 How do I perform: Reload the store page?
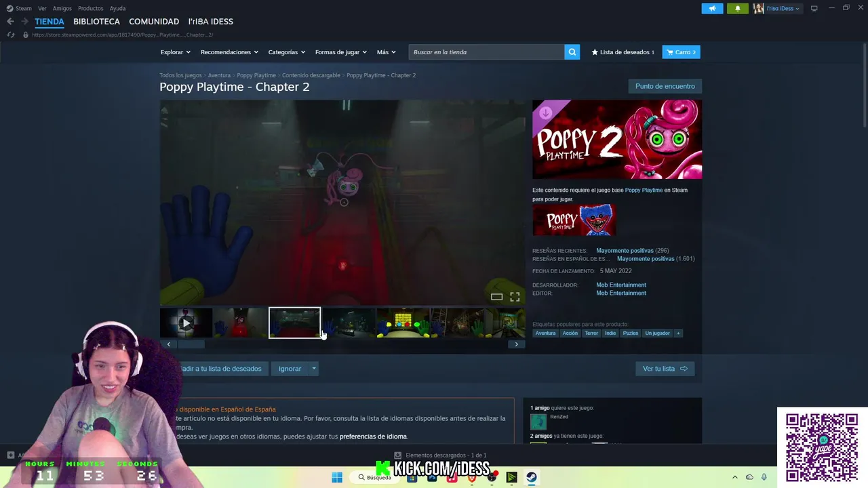[10, 35]
